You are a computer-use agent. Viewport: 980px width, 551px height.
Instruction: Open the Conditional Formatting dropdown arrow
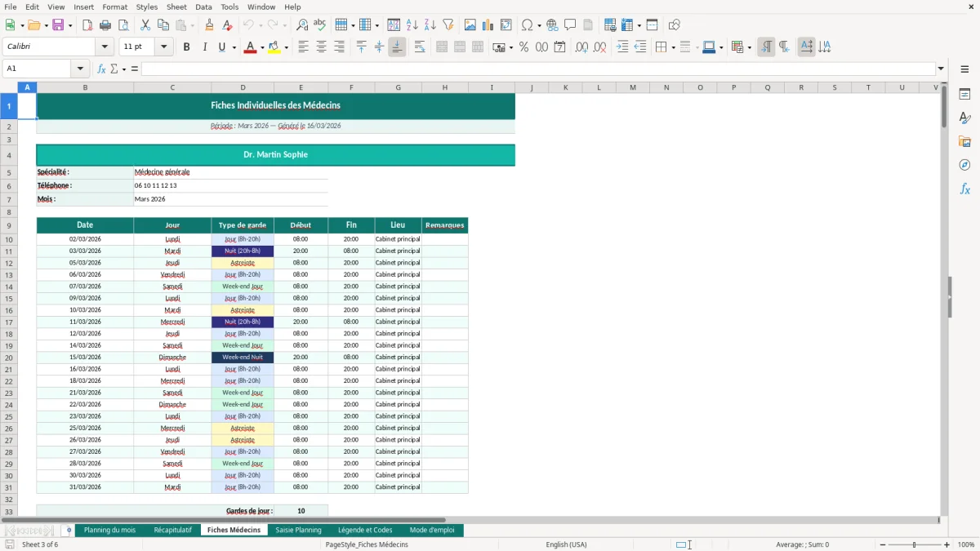coord(749,47)
